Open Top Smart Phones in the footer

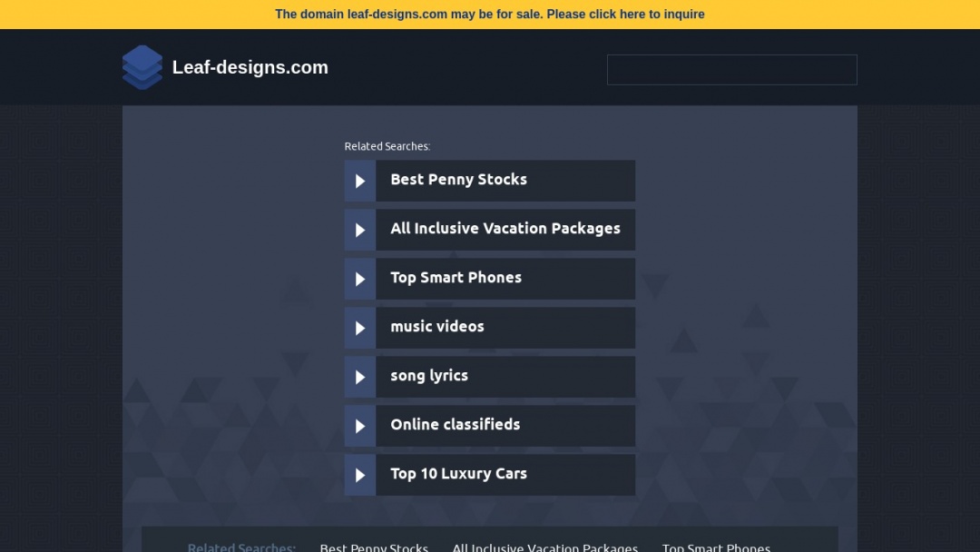point(716,547)
